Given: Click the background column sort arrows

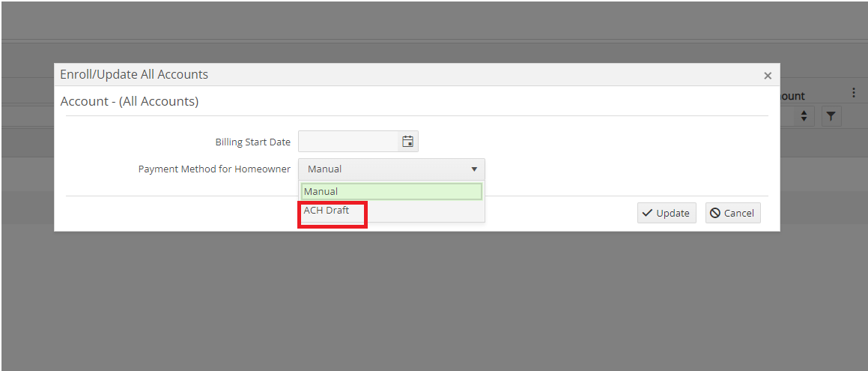Looking at the screenshot, I should tap(804, 116).
